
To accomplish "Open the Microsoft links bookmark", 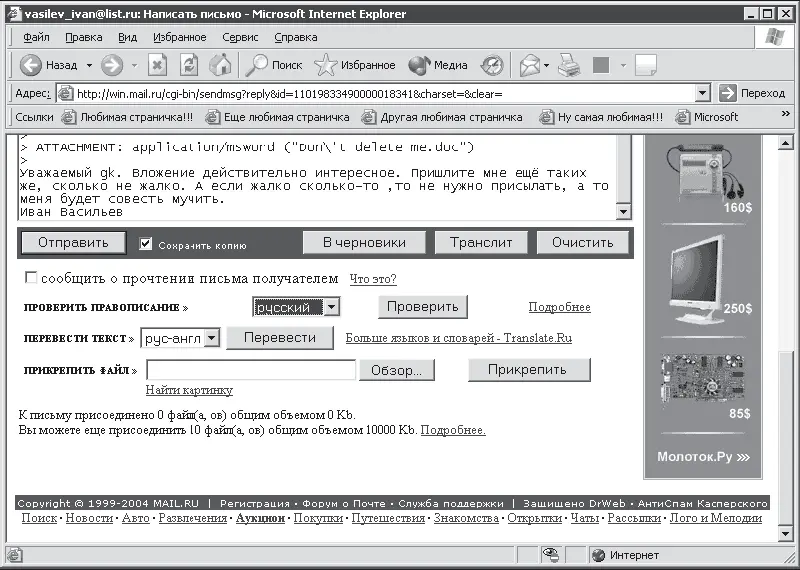I will coord(707,117).
